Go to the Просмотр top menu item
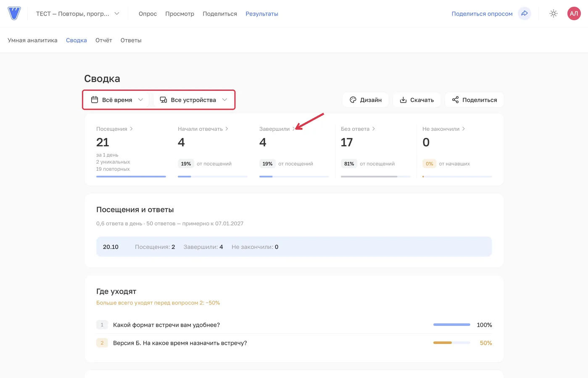The width and height of the screenshot is (588, 378). coord(179,14)
